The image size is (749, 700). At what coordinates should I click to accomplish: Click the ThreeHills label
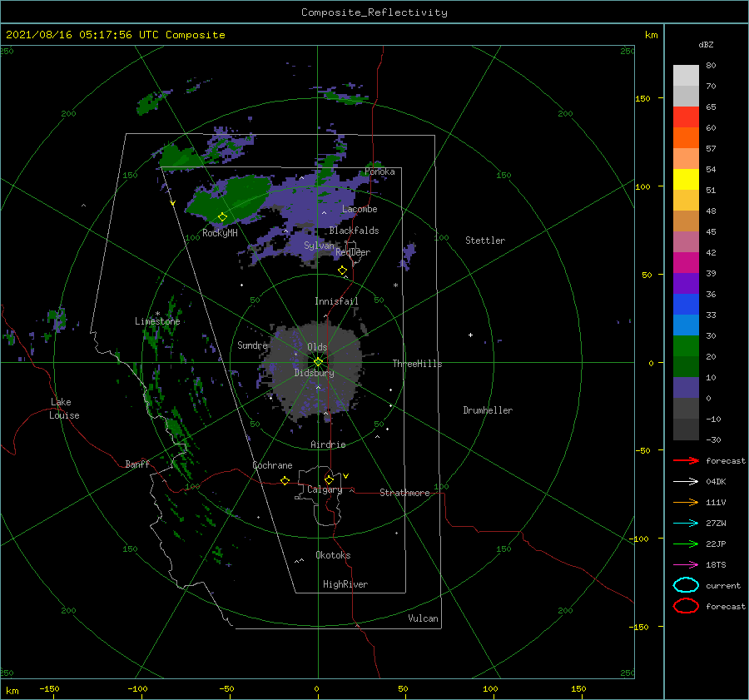417,364
